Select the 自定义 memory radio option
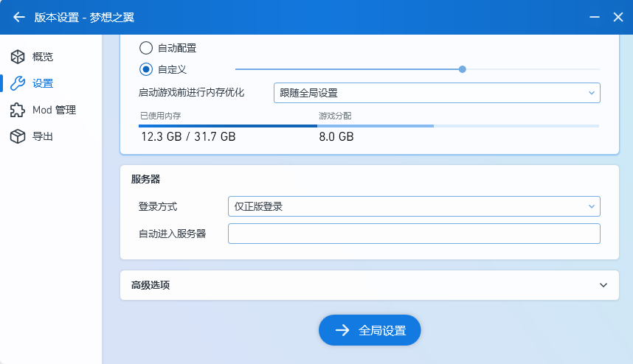Viewport: 633px width, 364px height. (x=146, y=69)
